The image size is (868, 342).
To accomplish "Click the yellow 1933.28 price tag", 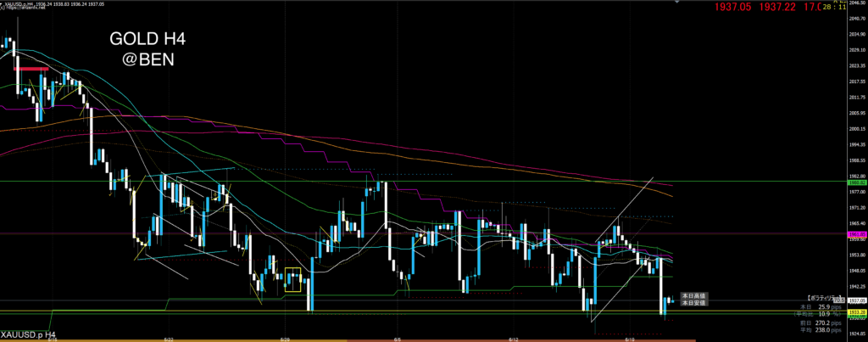I will click(x=855, y=312).
